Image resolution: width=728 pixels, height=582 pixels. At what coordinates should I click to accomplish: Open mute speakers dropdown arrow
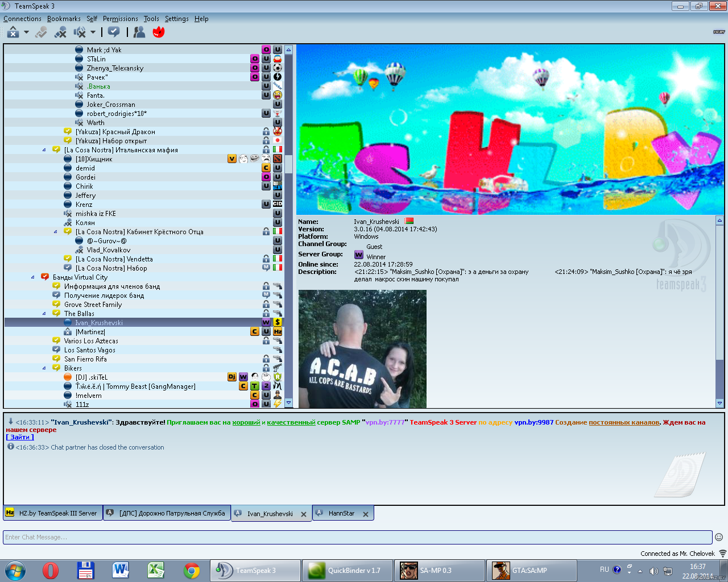[x=93, y=32]
